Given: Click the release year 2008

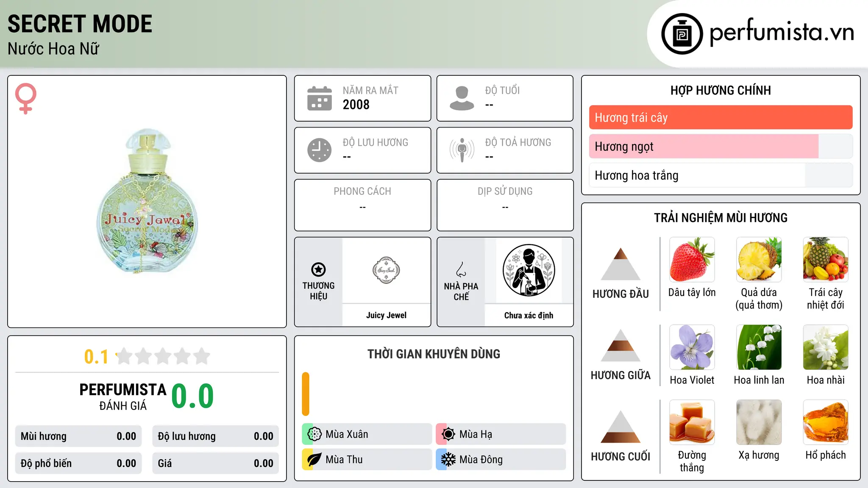Looking at the screenshot, I should tap(356, 105).
